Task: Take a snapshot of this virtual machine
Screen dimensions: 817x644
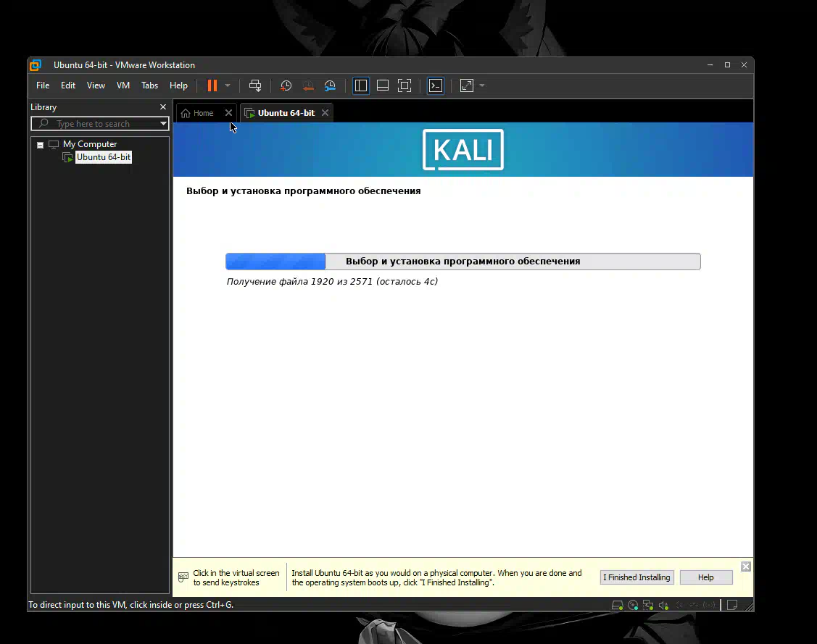Action: [286, 86]
